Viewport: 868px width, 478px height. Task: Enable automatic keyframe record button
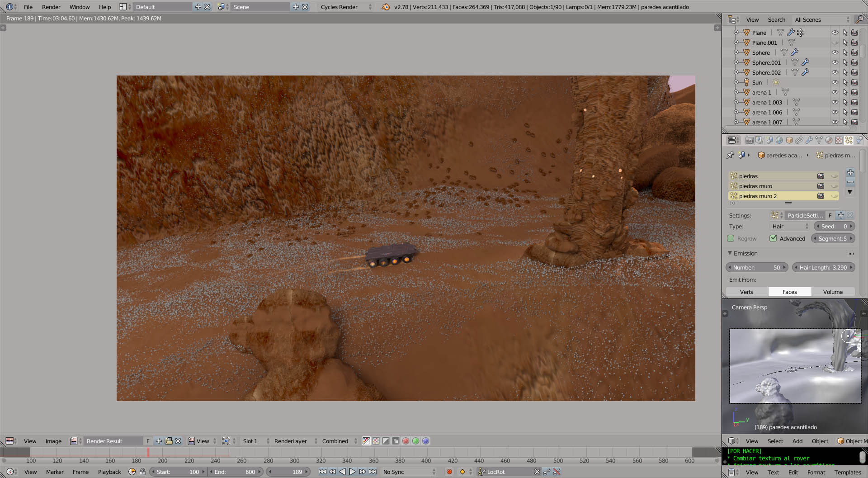point(449,472)
